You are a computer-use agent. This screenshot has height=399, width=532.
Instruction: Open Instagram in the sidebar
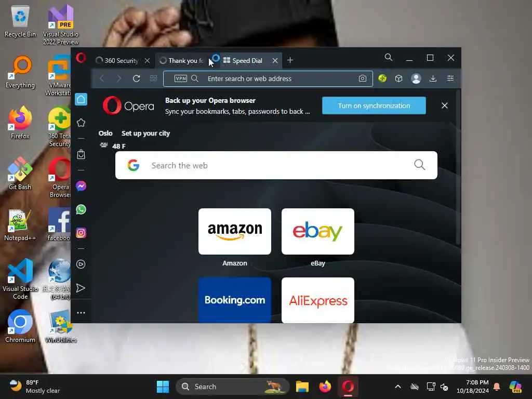pos(81,233)
